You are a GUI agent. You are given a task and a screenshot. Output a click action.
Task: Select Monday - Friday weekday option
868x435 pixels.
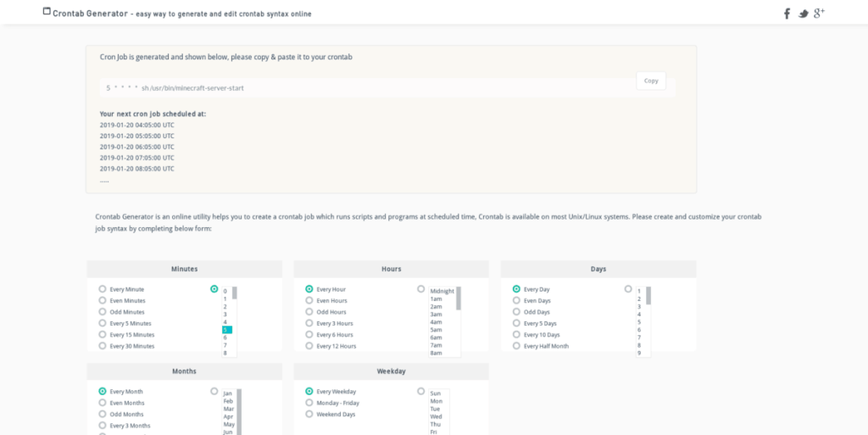(x=309, y=403)
